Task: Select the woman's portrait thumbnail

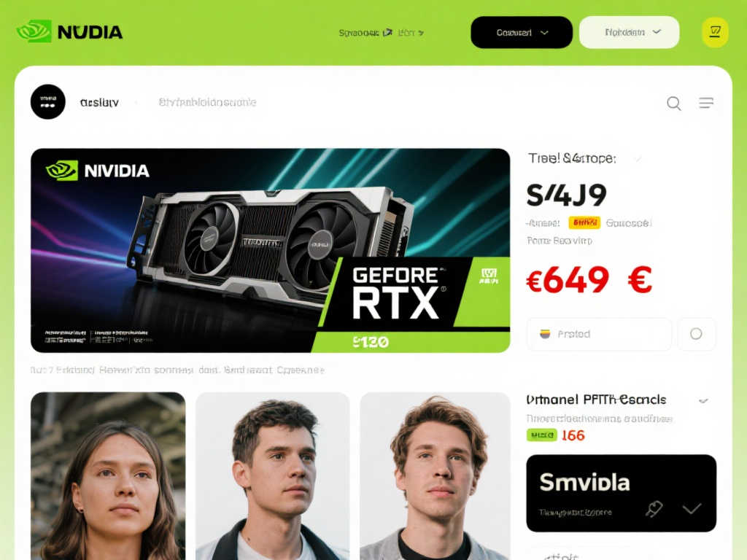Action: (108, 475)
